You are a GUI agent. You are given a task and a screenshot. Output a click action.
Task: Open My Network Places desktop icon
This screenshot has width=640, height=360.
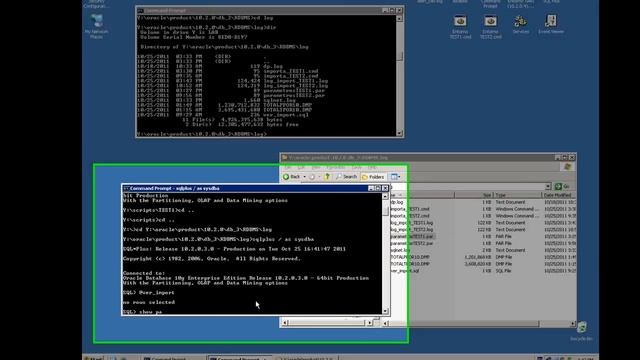click(x=97, y=26)
